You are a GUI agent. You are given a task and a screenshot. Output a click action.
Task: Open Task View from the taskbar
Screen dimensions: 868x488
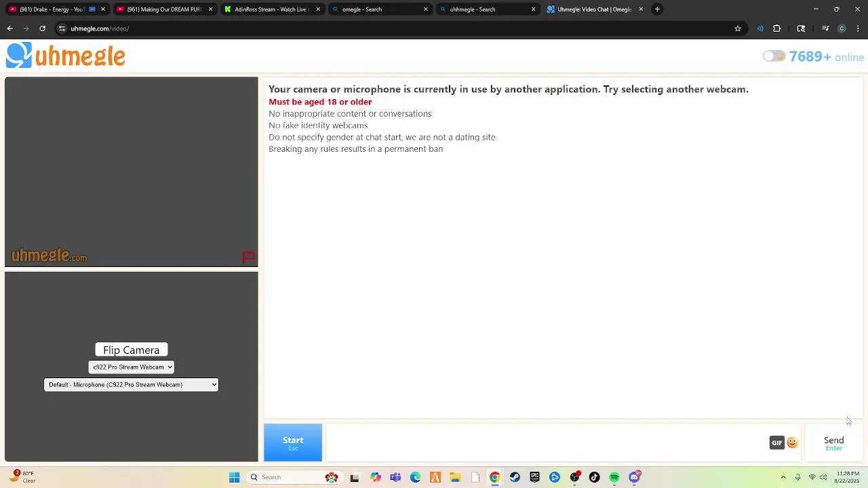pos(354,477)
